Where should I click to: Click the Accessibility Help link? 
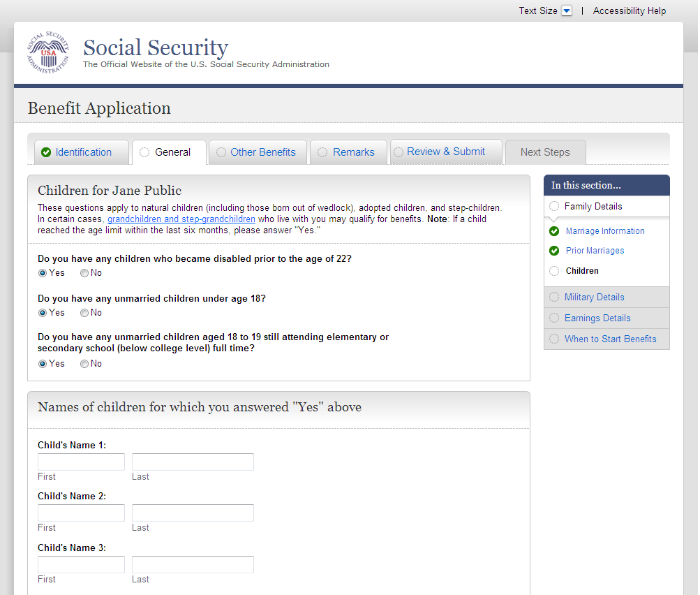click(x=629, y=11)
